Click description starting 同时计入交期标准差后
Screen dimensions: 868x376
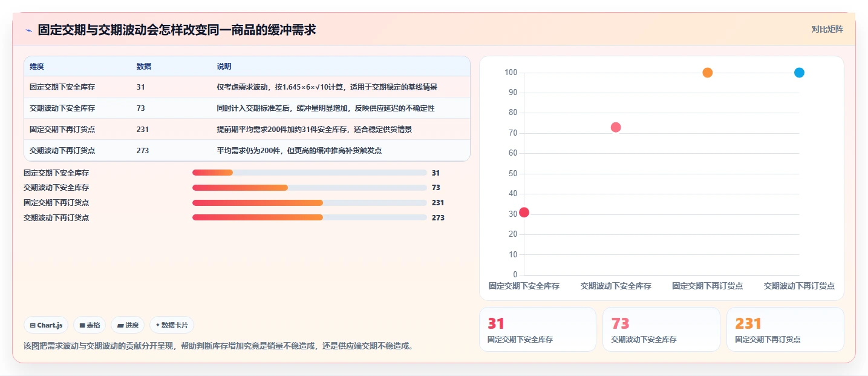(x=325, y=108)
